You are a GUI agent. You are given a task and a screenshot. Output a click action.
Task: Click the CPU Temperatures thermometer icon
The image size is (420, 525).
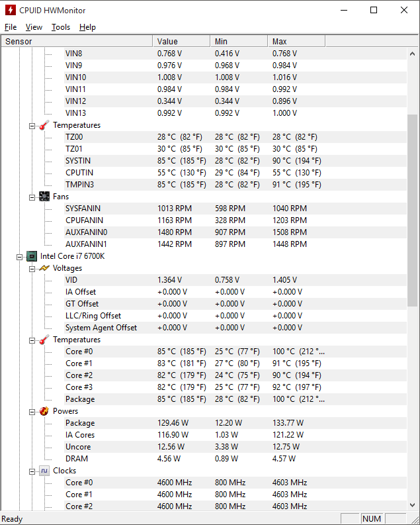[44, 340]
